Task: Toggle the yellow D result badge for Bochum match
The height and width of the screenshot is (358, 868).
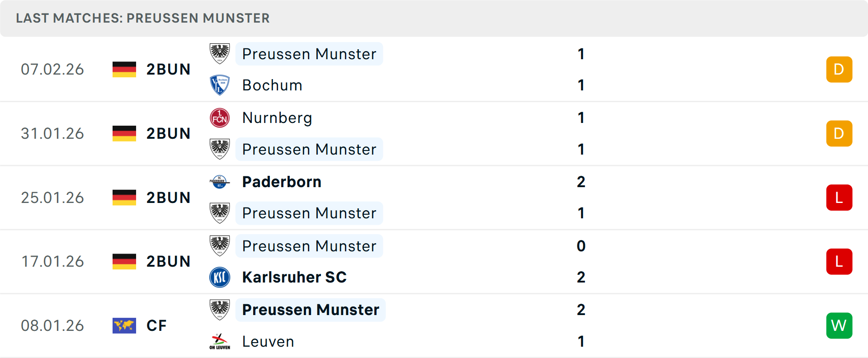Action: tap(839, 69)
